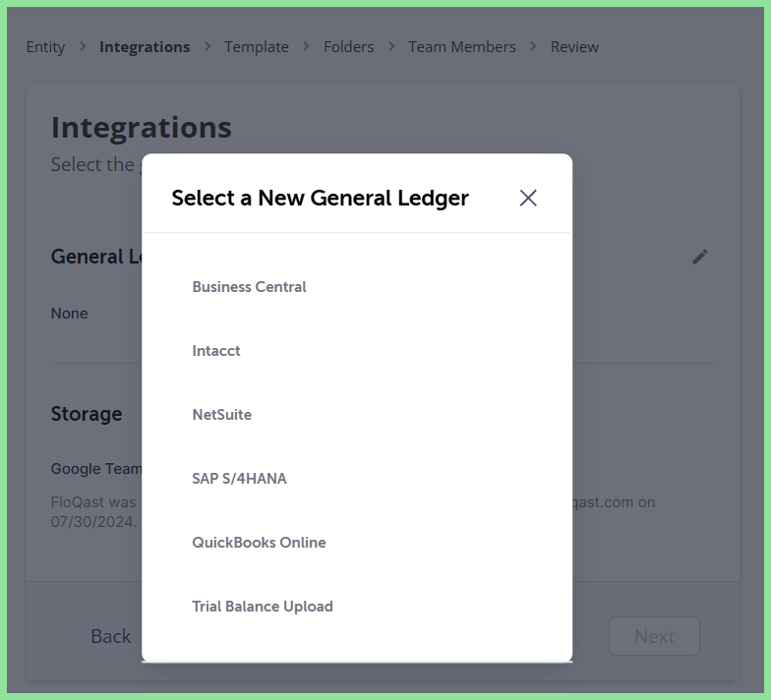771x700 pixels.
Task: Jump to the Template breadcrumb step
Action: coord(257,47)
